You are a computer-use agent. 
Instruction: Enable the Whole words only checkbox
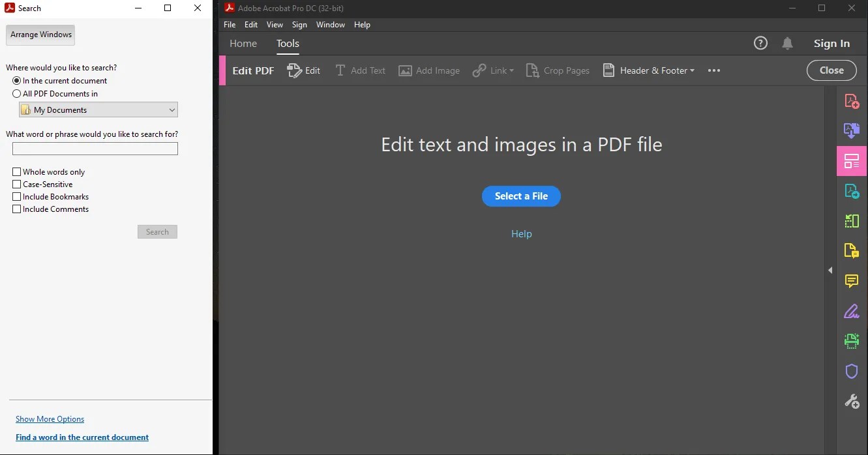16,171
